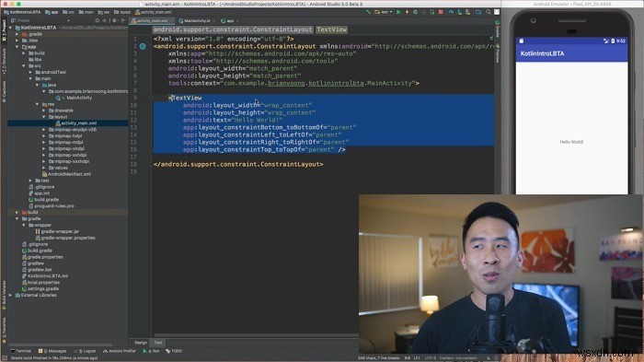Expand the test folder
Image resolution: width=644 pixels, height=362 pixels.
[30, 181]
